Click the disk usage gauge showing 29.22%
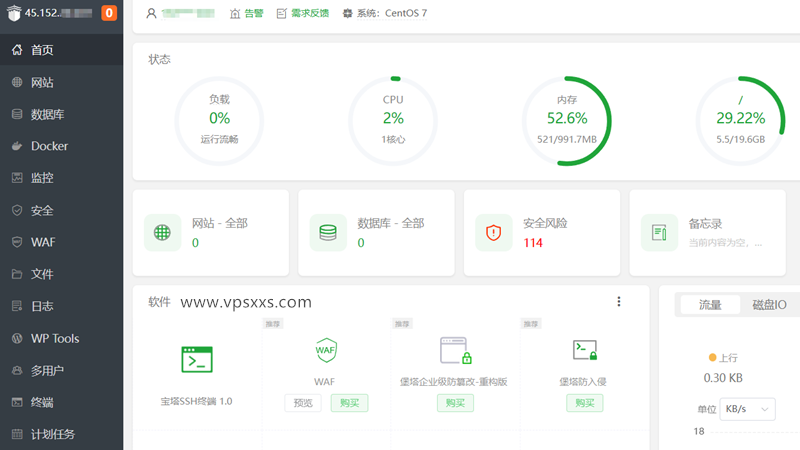The width and height of the screenshot is (800, 450). click(740, 121)
